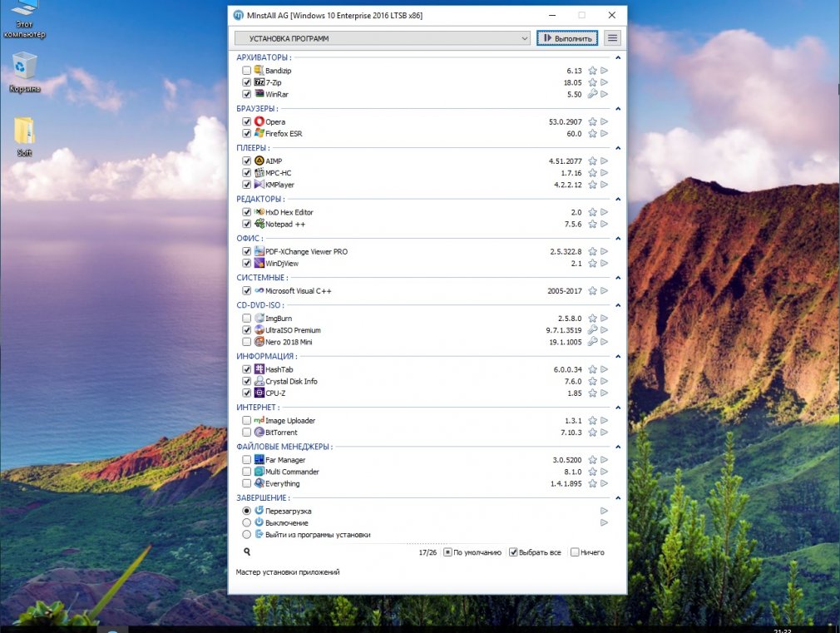Collapse the ЗАВЕРШЕНИЕ section
This screenshot has height=633, width=840.
click(618, 498)
